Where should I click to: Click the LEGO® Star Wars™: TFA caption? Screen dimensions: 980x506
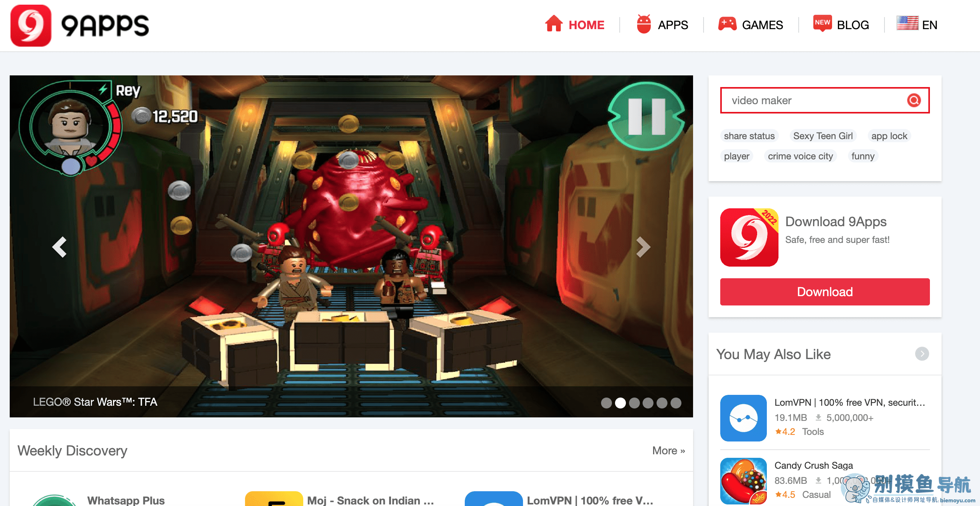[x=95, y=402]
